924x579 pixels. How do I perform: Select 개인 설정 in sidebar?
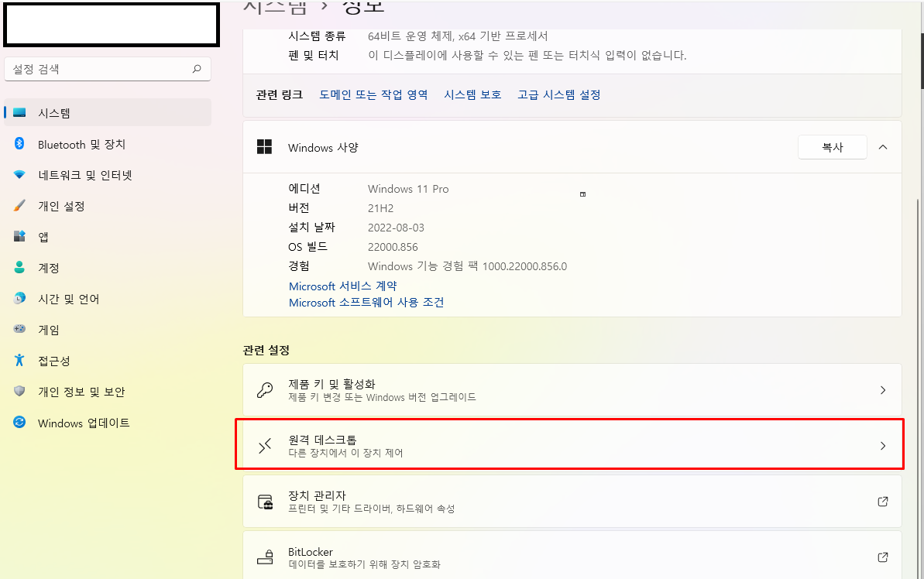click(108, 206)
